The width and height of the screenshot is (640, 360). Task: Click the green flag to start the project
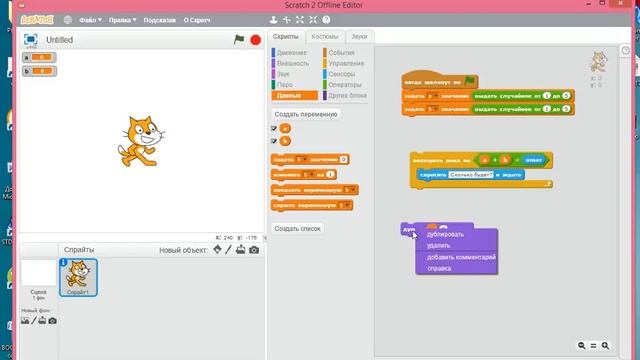[239, 40]
